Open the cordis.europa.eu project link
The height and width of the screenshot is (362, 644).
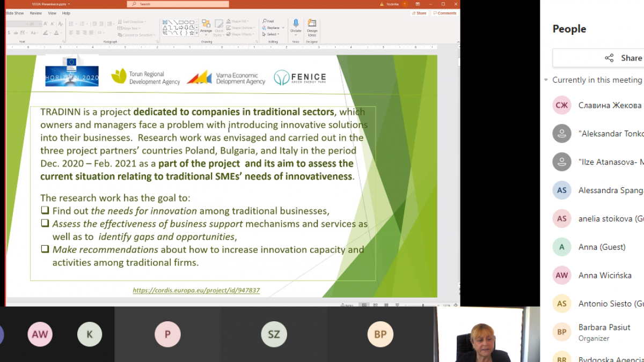[x=196, y=290]
